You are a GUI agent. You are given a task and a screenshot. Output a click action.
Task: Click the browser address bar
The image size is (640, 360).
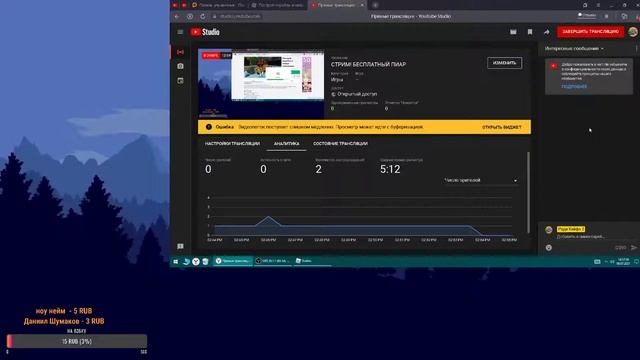240,16
